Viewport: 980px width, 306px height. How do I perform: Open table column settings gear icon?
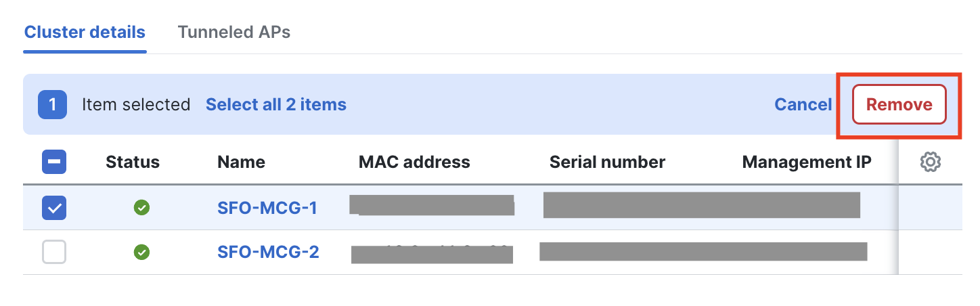(931, 162)
